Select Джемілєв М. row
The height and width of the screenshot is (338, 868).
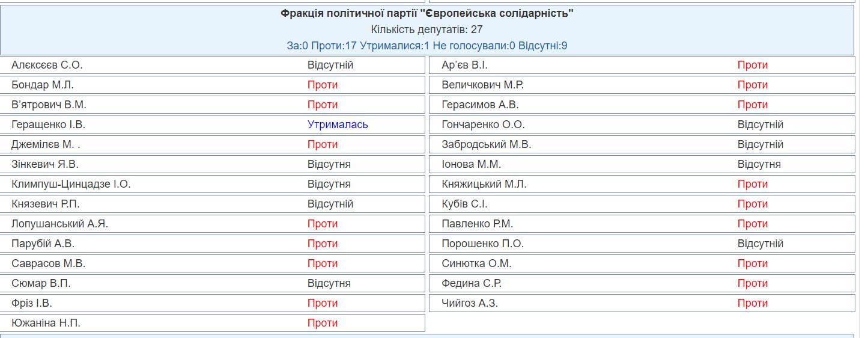(x=213, y=144)
